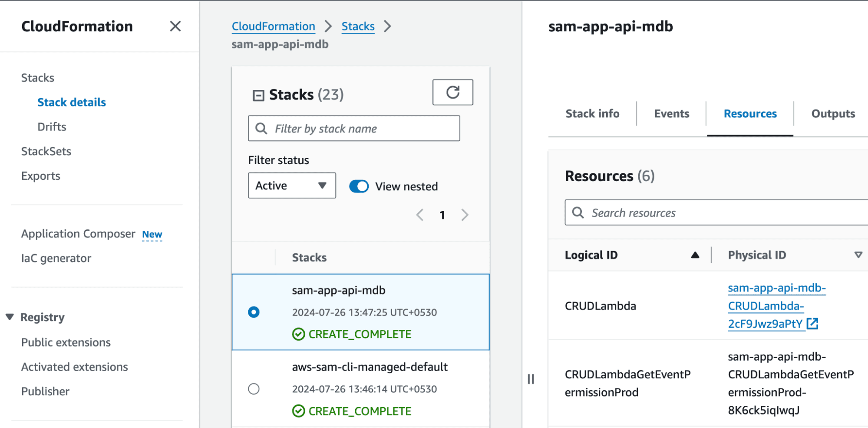Open the Events tab

[671, 113]
